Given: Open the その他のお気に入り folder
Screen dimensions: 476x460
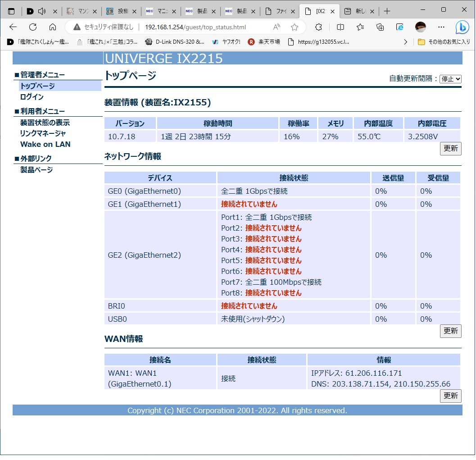Looking at the screenshot, I should pos(444,42).
